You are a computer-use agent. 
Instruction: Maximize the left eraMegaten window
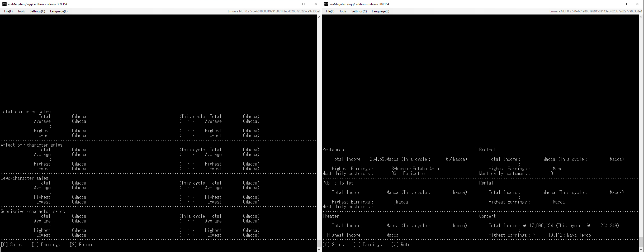click(304, 4)
